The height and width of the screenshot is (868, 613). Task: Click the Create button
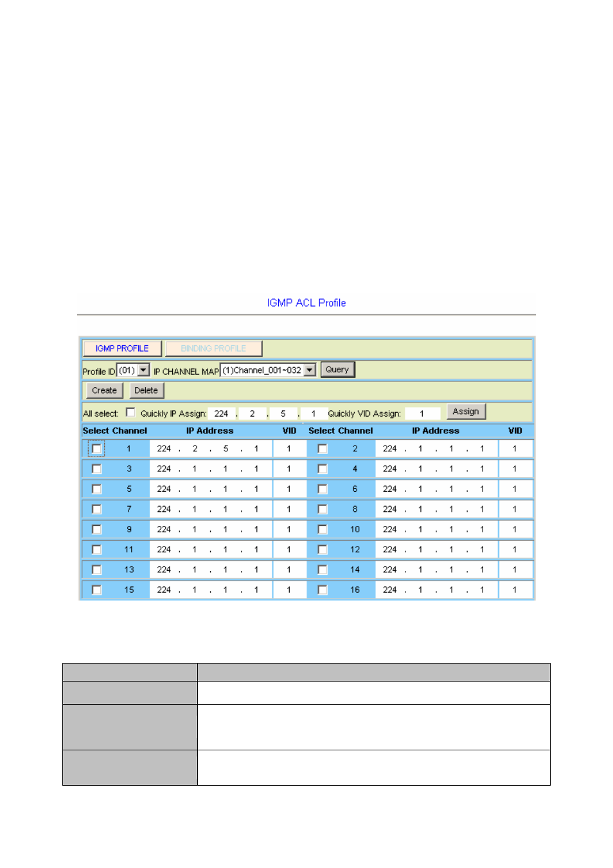click(x=104, y=390)
